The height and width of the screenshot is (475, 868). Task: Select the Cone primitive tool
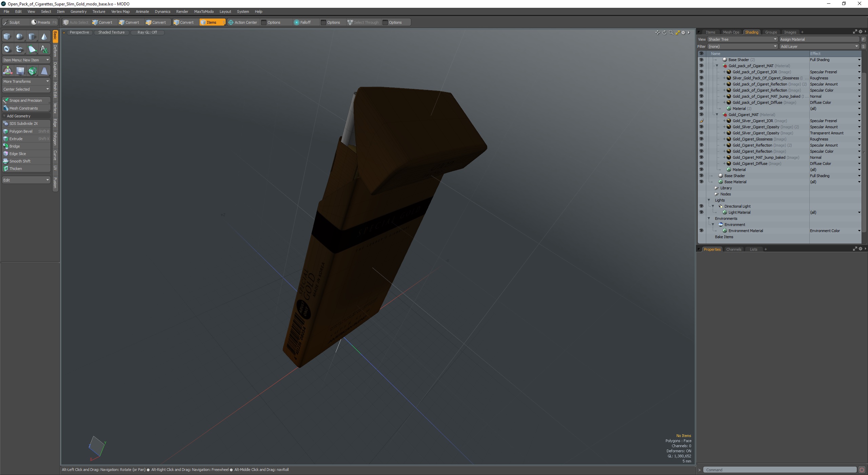44,37
